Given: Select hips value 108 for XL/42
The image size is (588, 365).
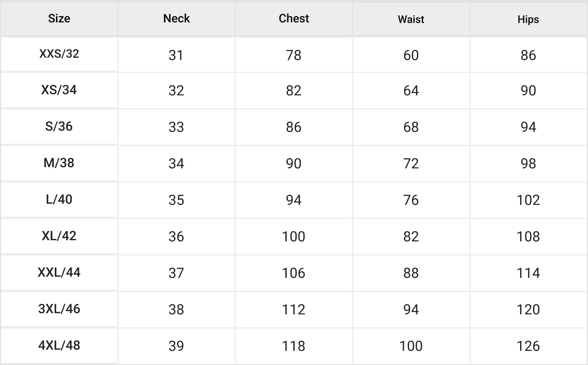Looking at the screenshot, I should point(528,237).
